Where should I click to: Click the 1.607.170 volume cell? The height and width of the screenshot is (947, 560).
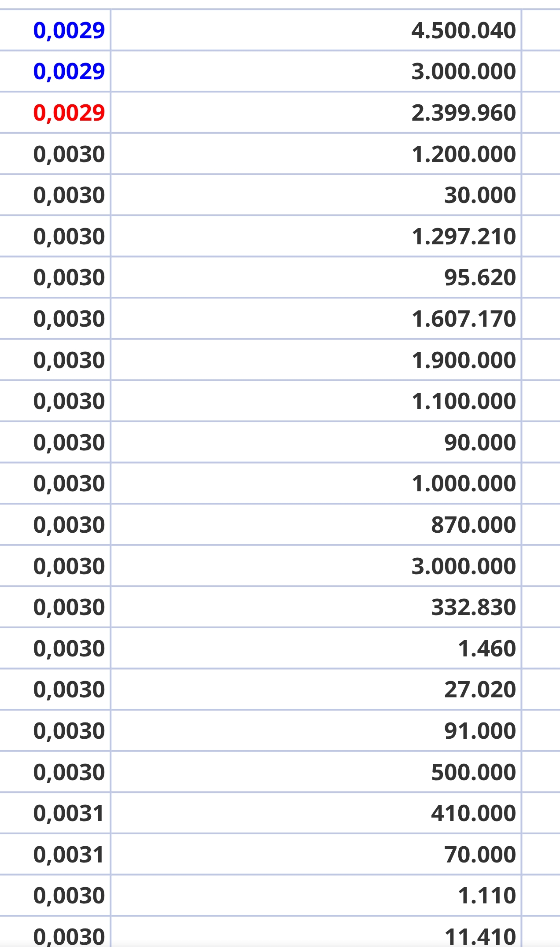point(316,319)
